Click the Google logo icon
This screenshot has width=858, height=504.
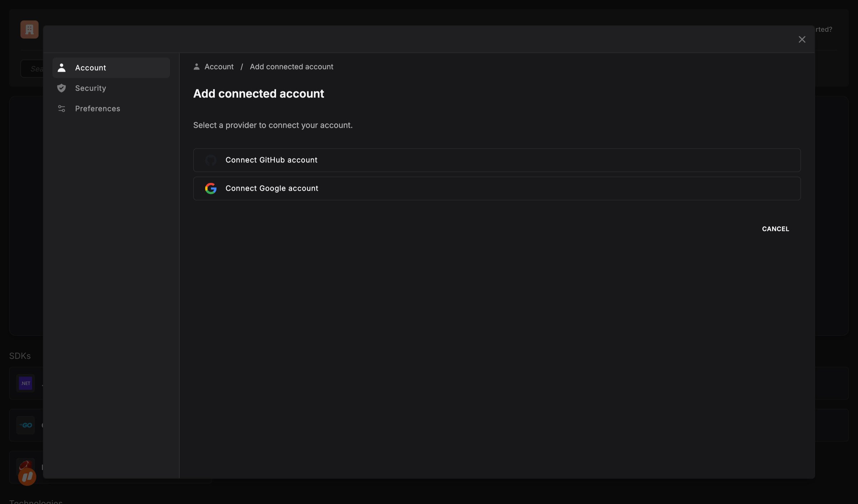coord(211,188)
